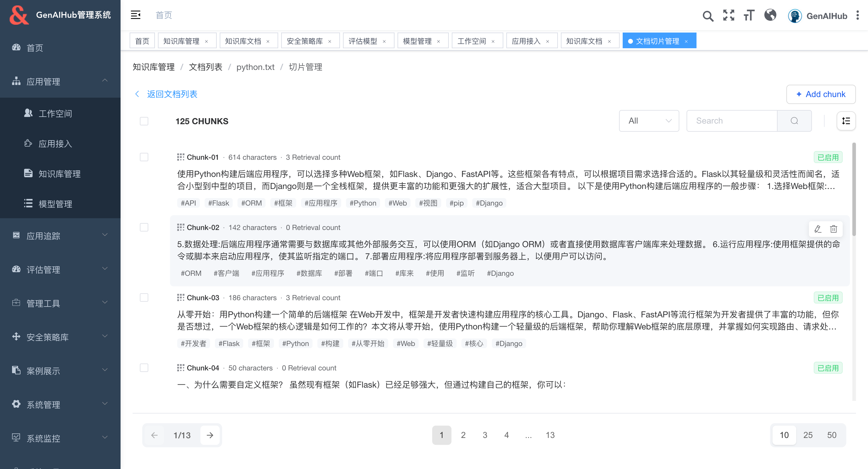Open font size settings icon
The height and width of the screenshot is (469, 868).
pos(749,15)
